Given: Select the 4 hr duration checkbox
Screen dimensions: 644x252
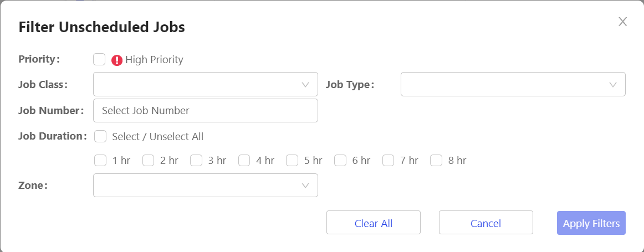Looking at the screenshot, I should click(244, 160).
